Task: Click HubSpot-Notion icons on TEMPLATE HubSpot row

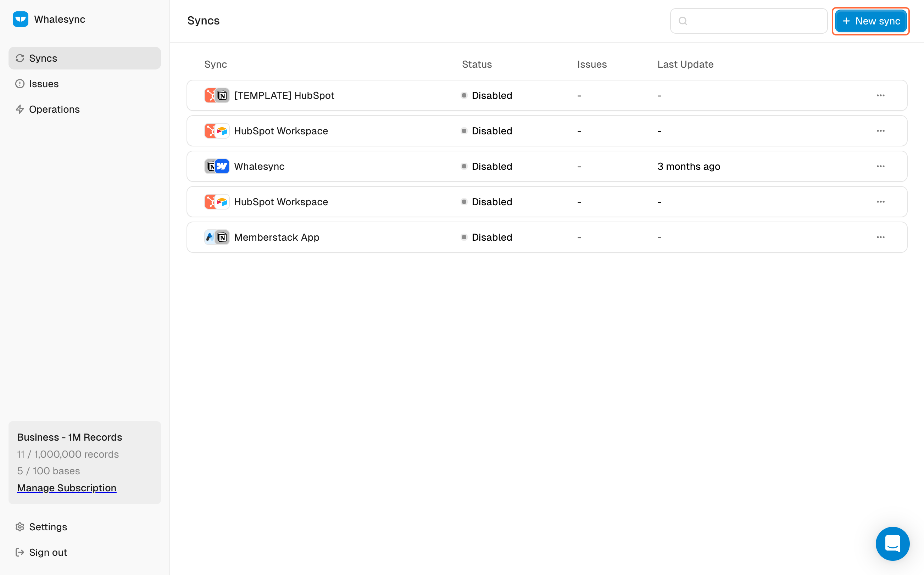Action: [x=217, y=95]
